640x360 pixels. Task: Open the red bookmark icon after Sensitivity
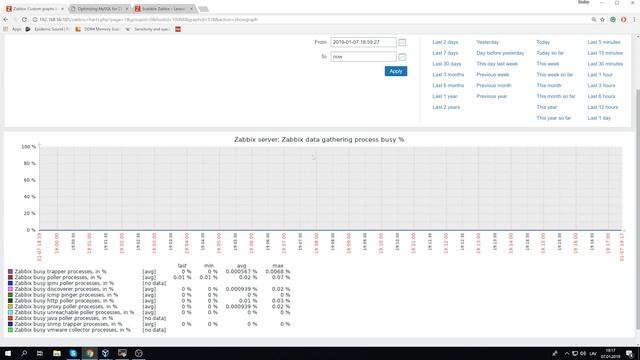(178, 29)
